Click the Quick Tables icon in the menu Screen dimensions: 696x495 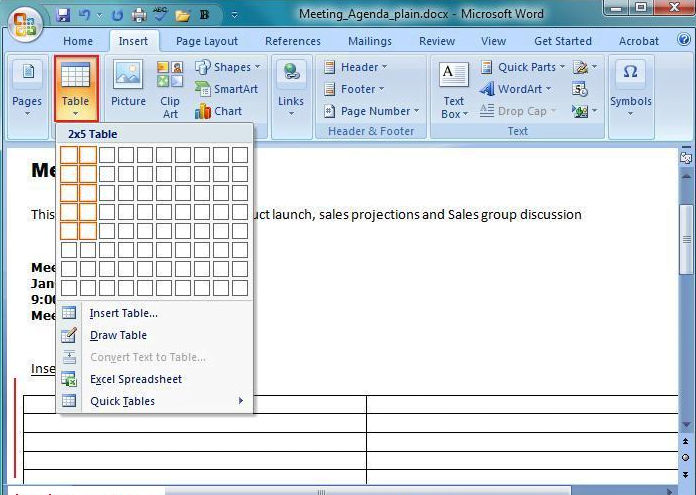(x=69, y=401)
